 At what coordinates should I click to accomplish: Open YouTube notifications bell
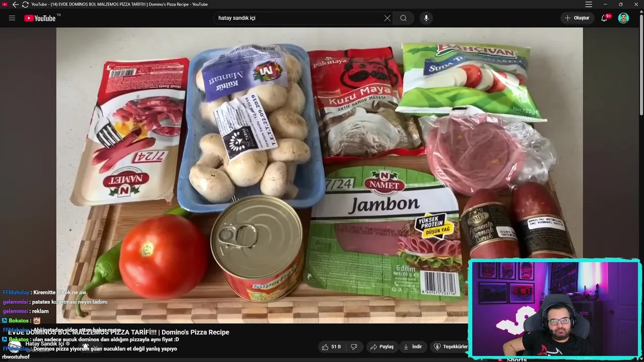(x=605, y=18)
